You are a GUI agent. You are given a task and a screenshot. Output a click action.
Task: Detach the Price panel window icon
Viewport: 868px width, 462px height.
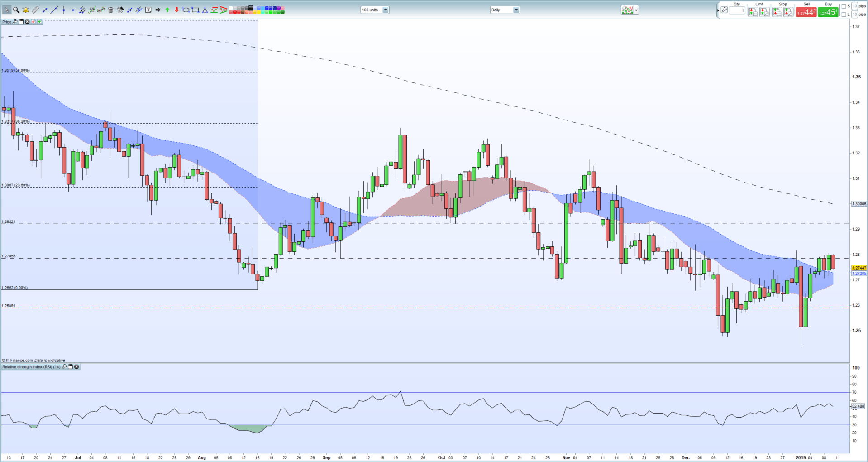click(21, 22)
